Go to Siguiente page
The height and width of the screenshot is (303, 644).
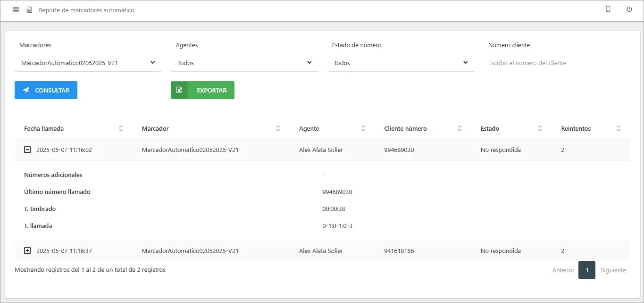coord(613,270)
